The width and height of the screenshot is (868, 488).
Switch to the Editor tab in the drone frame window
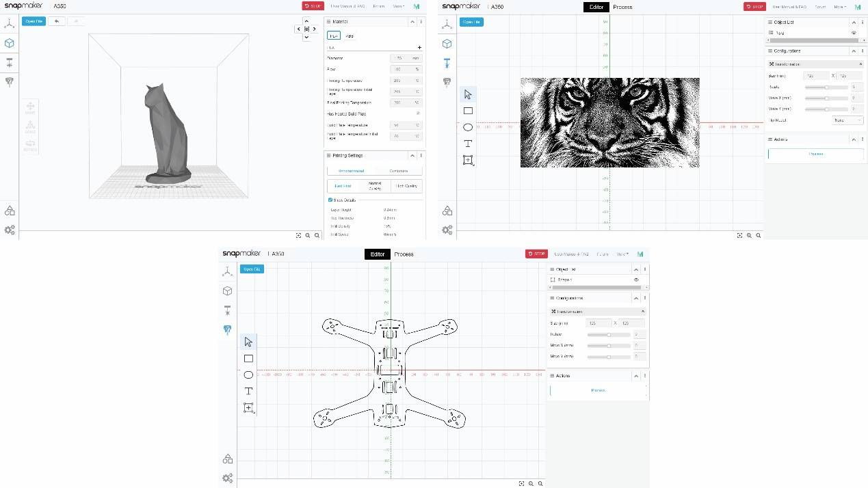377,254
